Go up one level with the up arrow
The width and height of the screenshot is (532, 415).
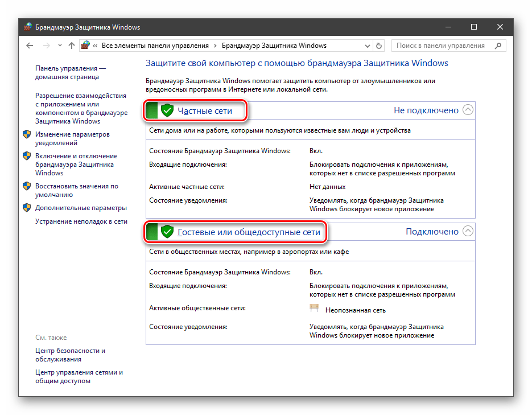pos(71,46)
